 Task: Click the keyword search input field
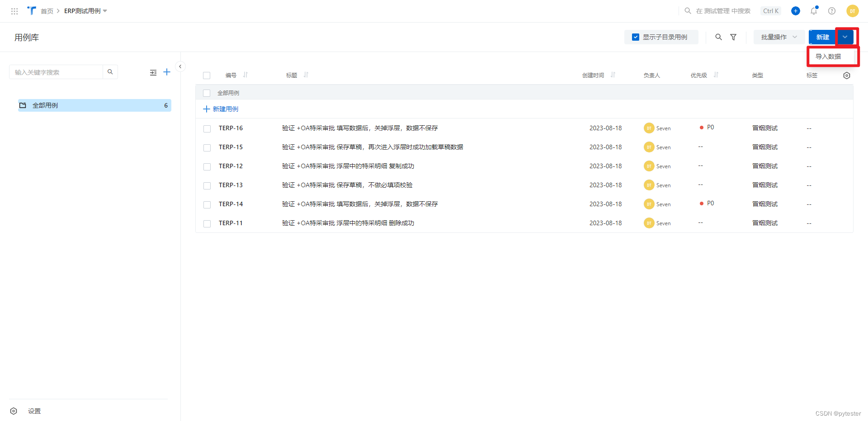pos(56,72)
